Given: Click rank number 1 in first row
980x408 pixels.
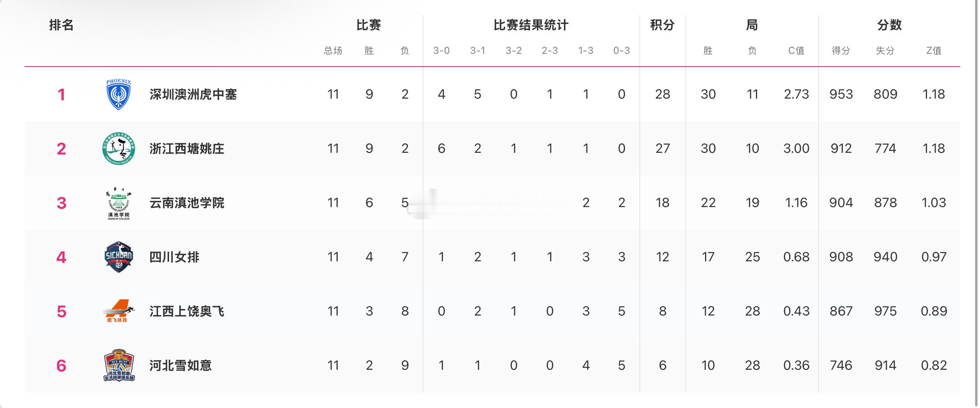Looking at the screenshot, I should pyautogui.click(x=61, y=95).
